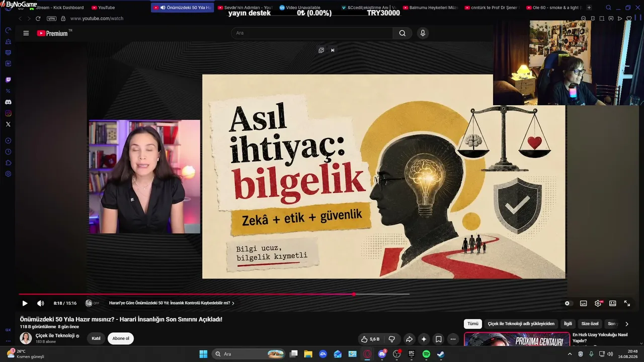Show more filter chips with right arrow
The width and height of the screenshot is (644, 362).
(626, 324)
